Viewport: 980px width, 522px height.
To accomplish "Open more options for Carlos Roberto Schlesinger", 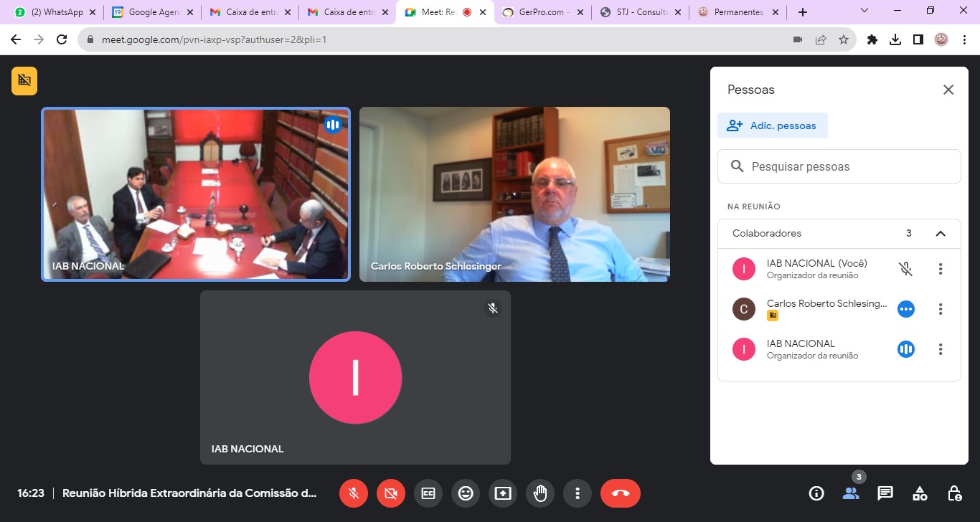I will coord(941,309).
